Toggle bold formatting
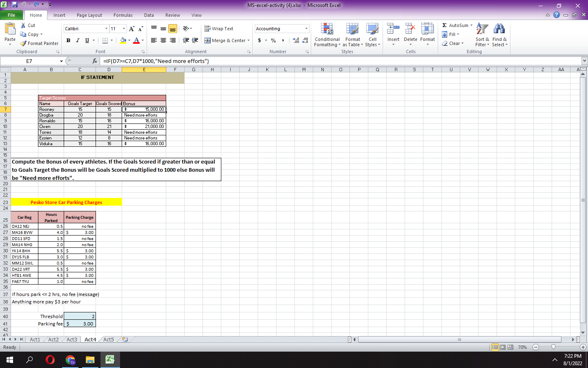The width and height of the screenshot is (588, 368). pyautogui.click(x=68, y=40)
